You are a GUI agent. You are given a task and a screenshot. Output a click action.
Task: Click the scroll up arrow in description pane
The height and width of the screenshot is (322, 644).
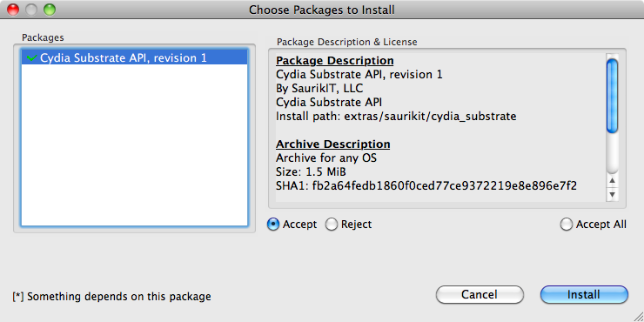[612, 181]
